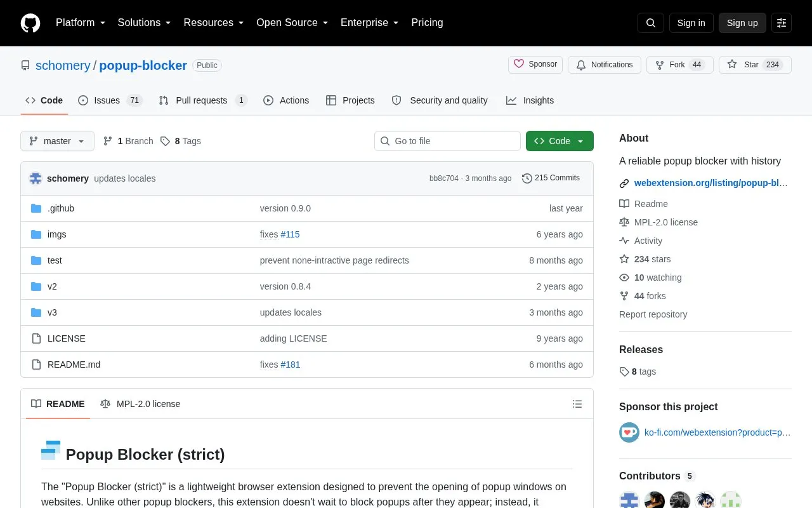
Task: Click the outline toggle icon in README header
Action: pyautogui.click(x=577, y=404)
